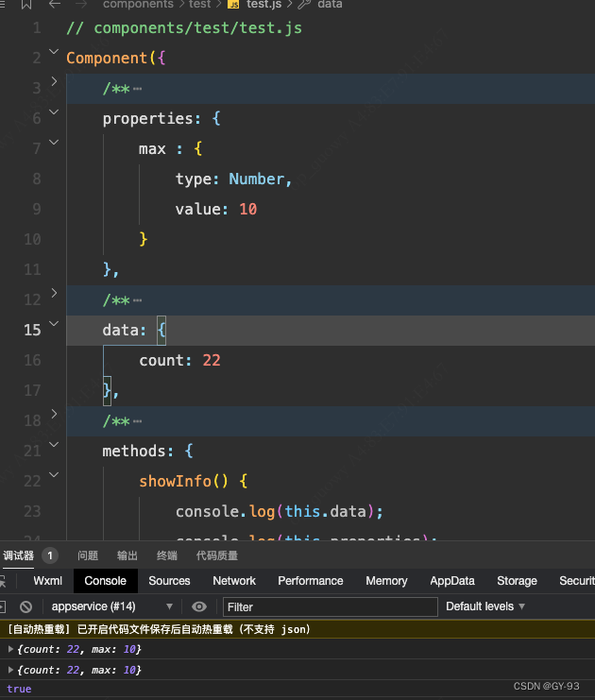Collapse the Component fold arrow on line 2

click(x=54, y=52)
